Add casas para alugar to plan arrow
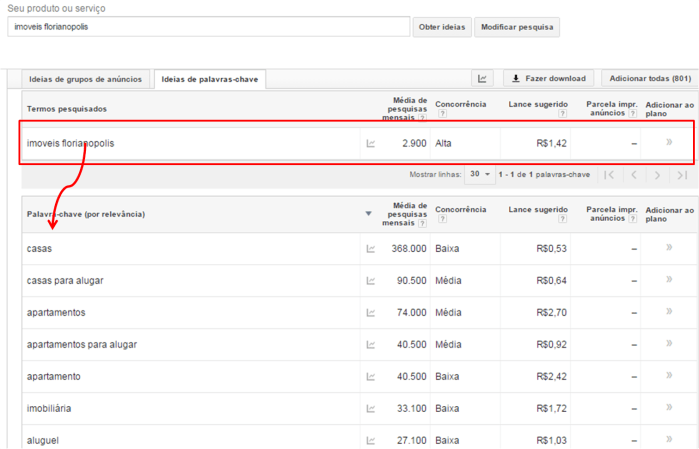Screen dimensions: 699x449 tap(669, 280)
